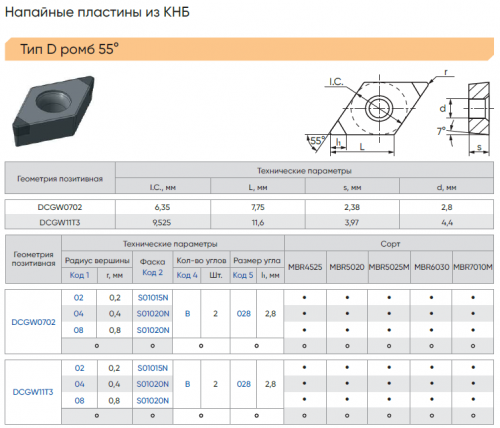Click size code "028" in the DCGW11T3 group
The image size is (500, 428).
244,384
